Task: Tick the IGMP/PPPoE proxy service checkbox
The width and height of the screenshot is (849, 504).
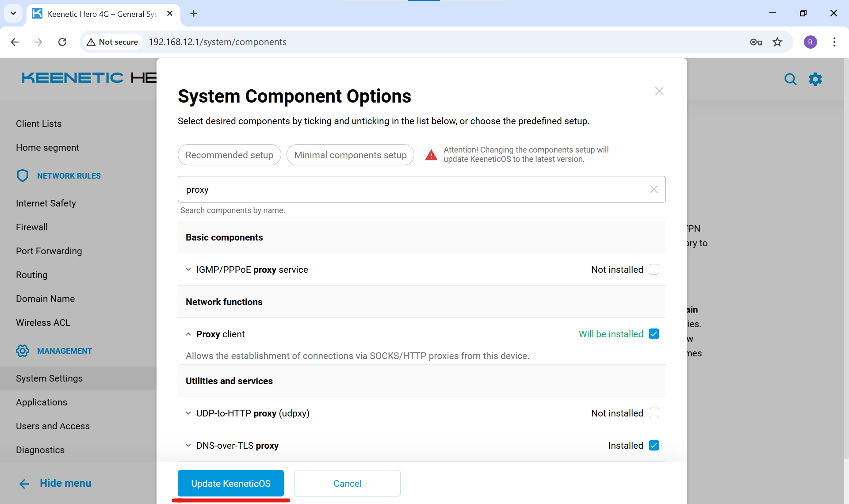Action: point(654,269)
